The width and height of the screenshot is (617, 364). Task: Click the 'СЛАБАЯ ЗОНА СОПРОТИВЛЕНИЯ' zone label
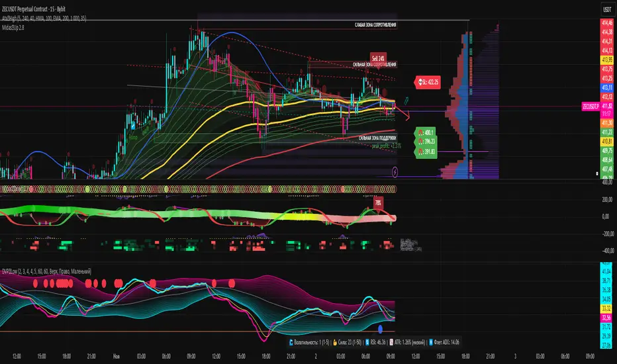tap(375, 24)
